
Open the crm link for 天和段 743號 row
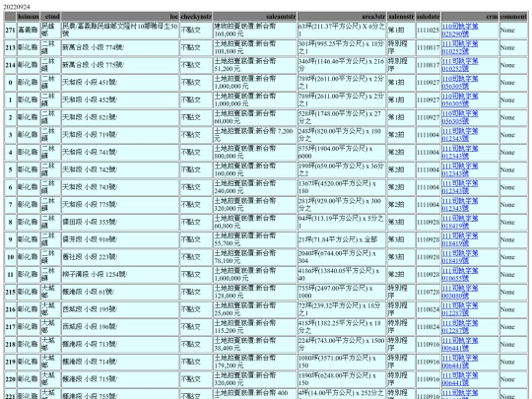coord(460,187)
